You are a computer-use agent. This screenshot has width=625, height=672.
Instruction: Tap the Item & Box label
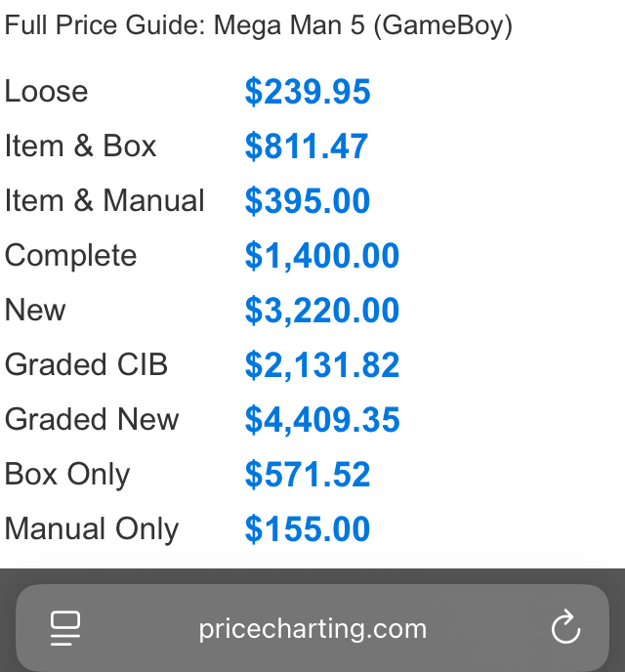click(81, 147)
